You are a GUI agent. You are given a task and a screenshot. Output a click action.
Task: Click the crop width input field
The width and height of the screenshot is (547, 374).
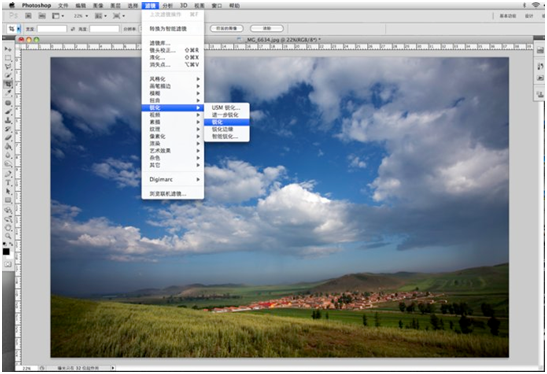tap(52, 29)
